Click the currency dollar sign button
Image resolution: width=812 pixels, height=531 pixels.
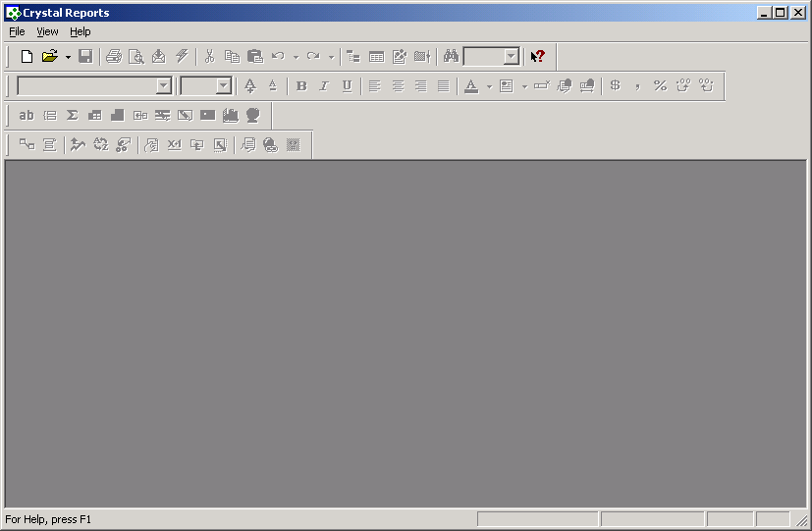(615, 86)
